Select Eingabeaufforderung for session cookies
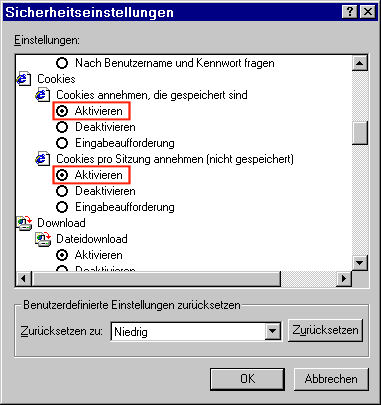Image resolution: width=381 pixels, height=405 pixels. pos(115,207)
